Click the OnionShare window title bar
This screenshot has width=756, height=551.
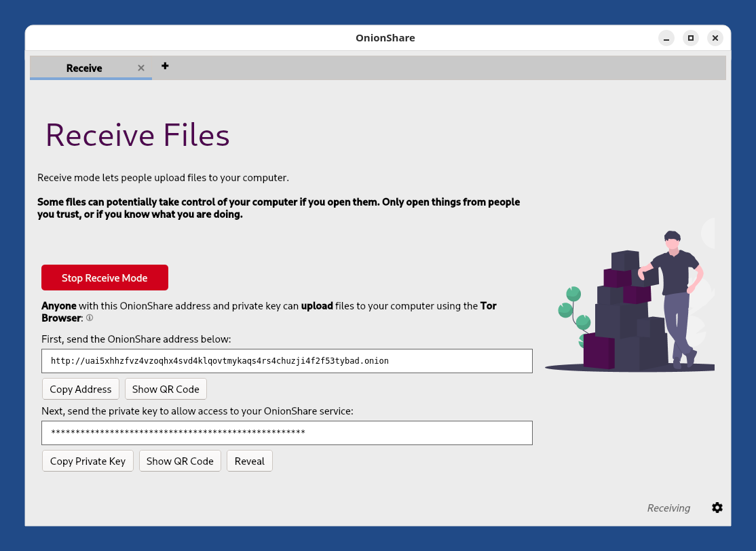tap(385, 38)
